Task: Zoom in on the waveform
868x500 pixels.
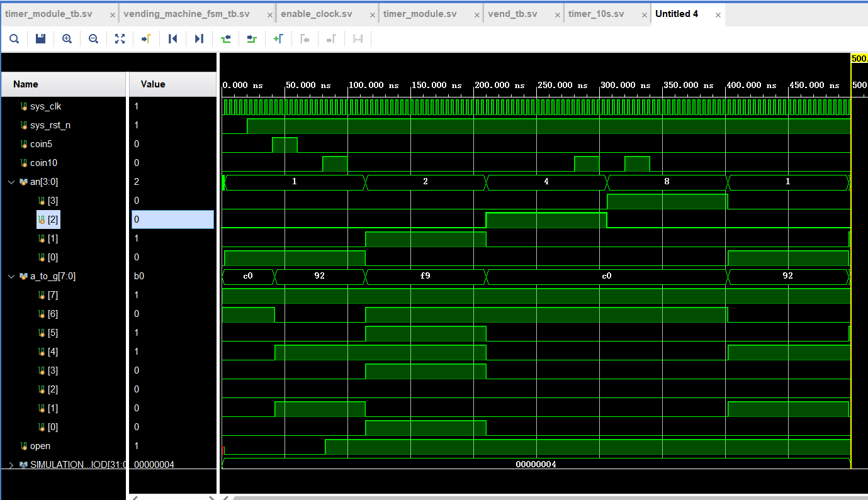Action: tap(67, 39)
